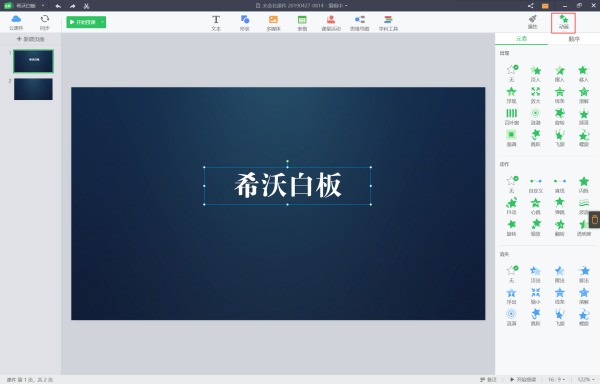The height and width of the screenshot is (384, 600).
Task: Open the 属性 properties panel
Action: 533,22
